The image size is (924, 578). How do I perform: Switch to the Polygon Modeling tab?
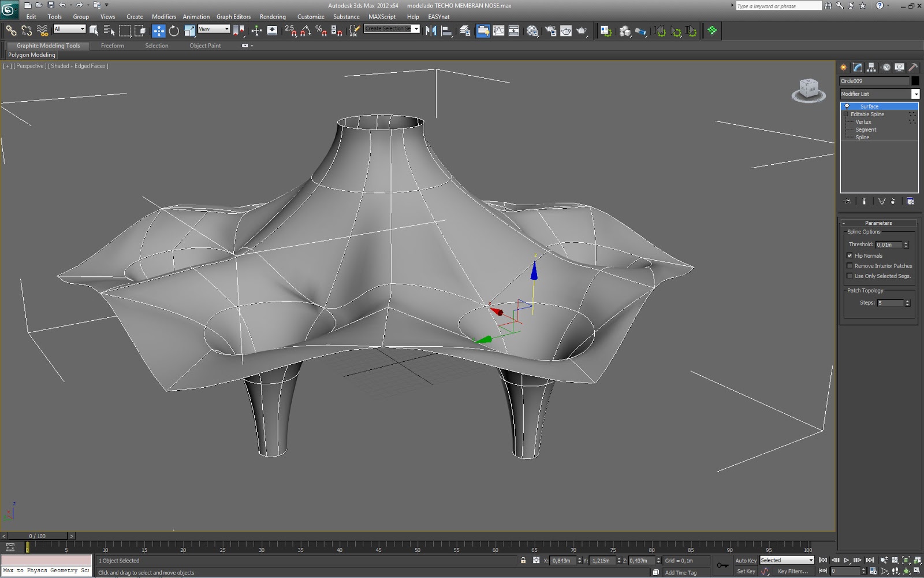[31, 54]
